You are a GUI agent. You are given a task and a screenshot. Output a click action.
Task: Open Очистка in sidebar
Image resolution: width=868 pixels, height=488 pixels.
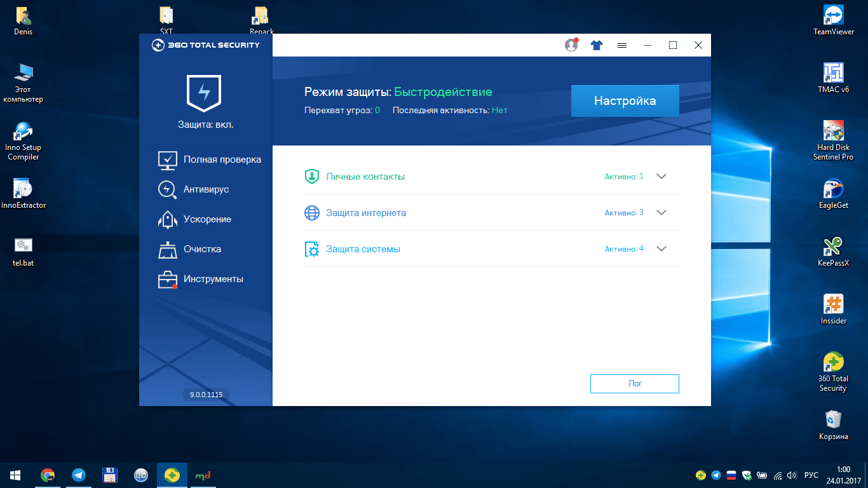point(189,249)
